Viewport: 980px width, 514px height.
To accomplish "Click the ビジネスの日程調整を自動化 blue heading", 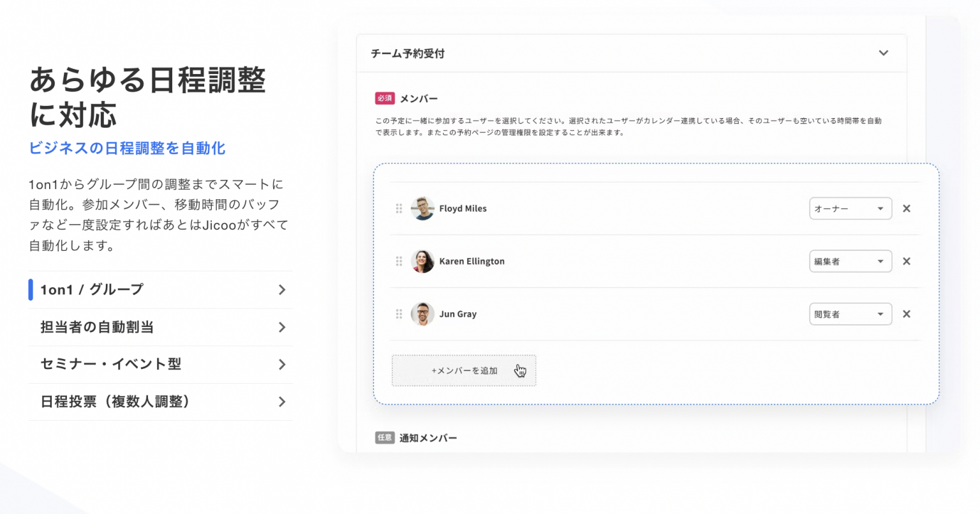I will 127,148.
